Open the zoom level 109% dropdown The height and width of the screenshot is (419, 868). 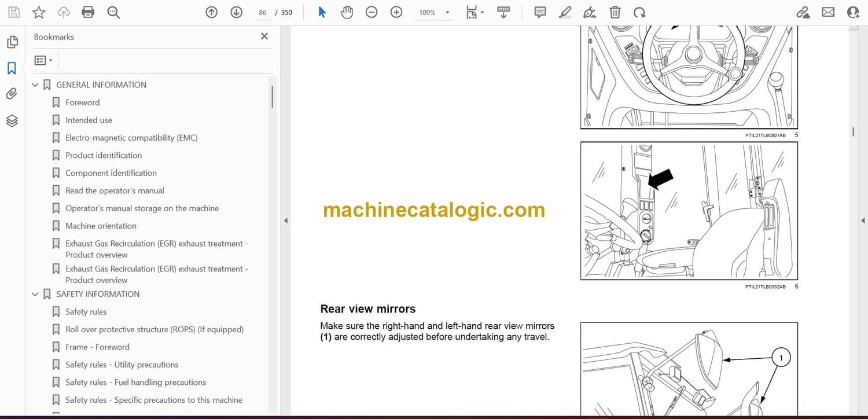pyautogui.click(x=447, y=12)
